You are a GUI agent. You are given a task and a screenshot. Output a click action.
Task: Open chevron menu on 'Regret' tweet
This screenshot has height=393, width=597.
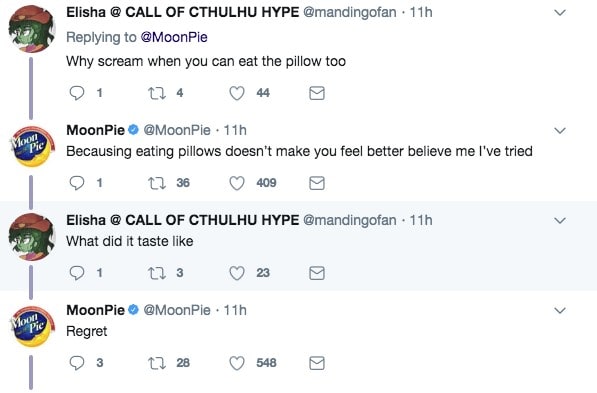click(x=560, y=310)
